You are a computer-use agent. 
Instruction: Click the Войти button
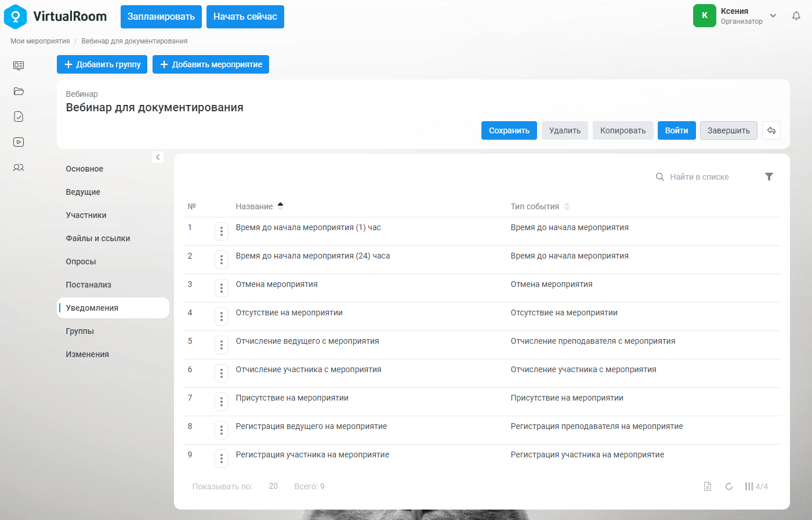coord(676,130)
